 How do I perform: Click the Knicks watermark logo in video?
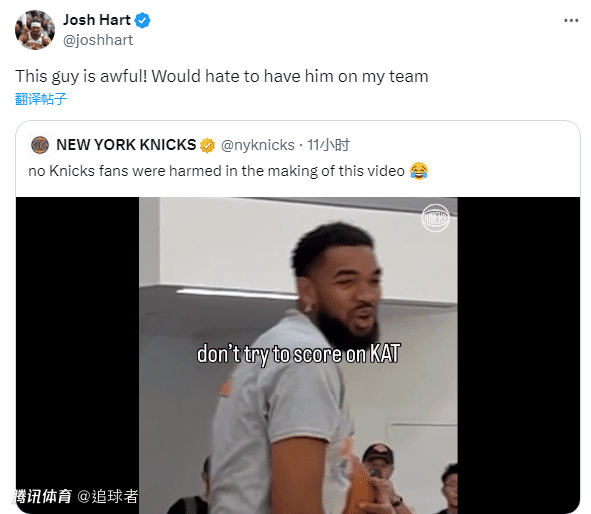click(x=435, y=218)
